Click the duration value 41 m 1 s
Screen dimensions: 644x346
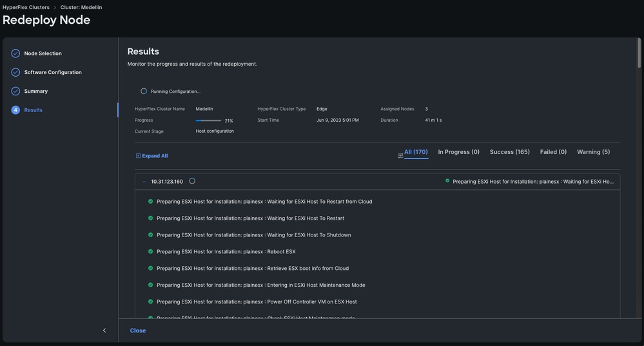433,120
